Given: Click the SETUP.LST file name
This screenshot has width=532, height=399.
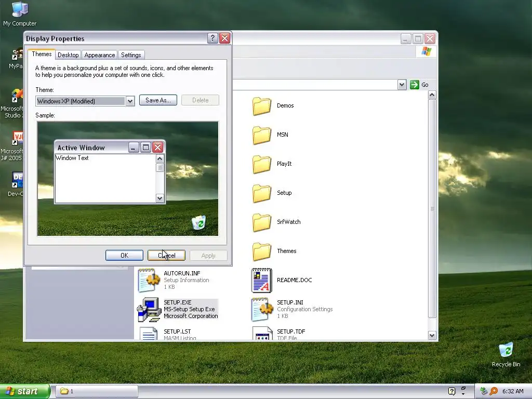Looking at the screenshot, I should pyautogui.click(x=177, y=331).
